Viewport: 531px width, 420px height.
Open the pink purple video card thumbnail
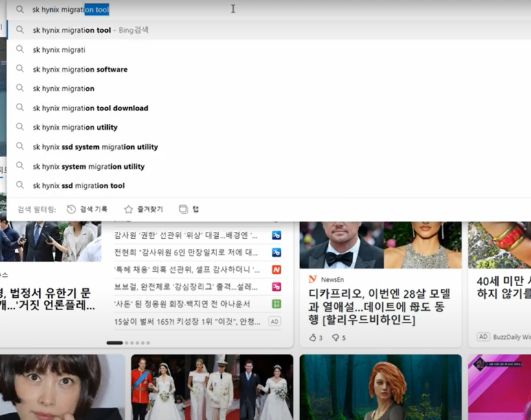pyautogui.click(x=499, y=387)
